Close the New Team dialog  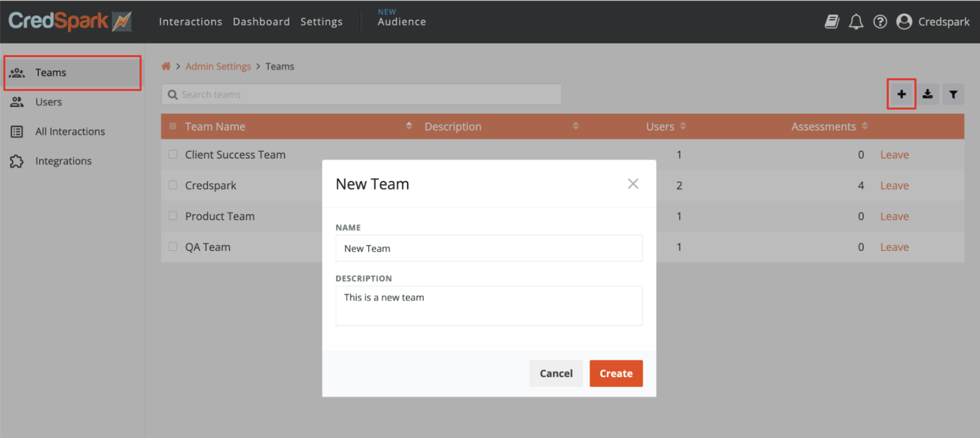tap(633, 184)
